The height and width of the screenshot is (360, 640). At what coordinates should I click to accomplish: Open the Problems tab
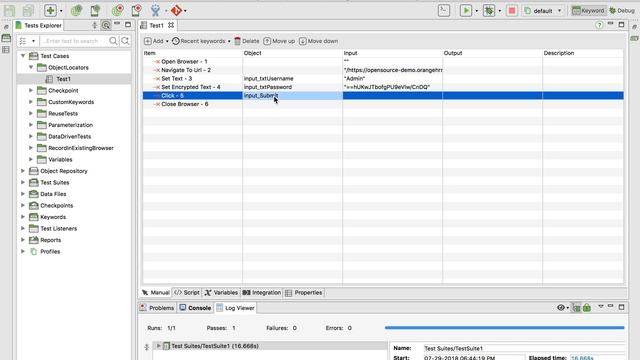pyautogui.click(x=157, y=308)
